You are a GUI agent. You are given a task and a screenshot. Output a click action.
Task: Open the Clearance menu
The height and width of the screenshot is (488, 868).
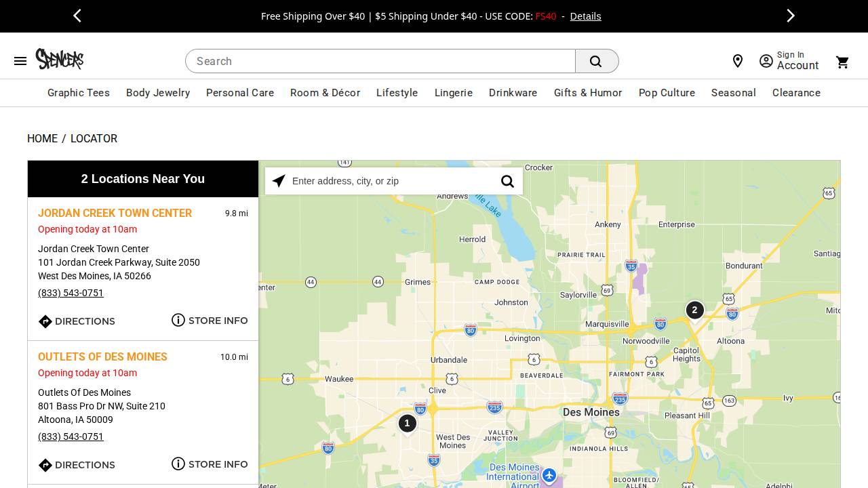click(796, 93)
